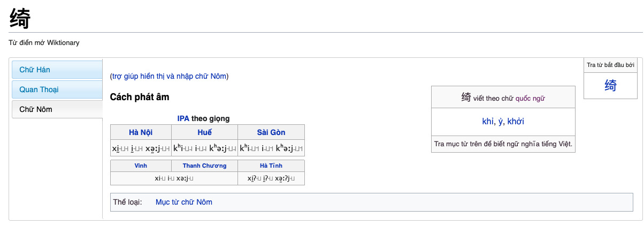
Task: Open the Mục từ chữ Nôm category
Action: 183,202
